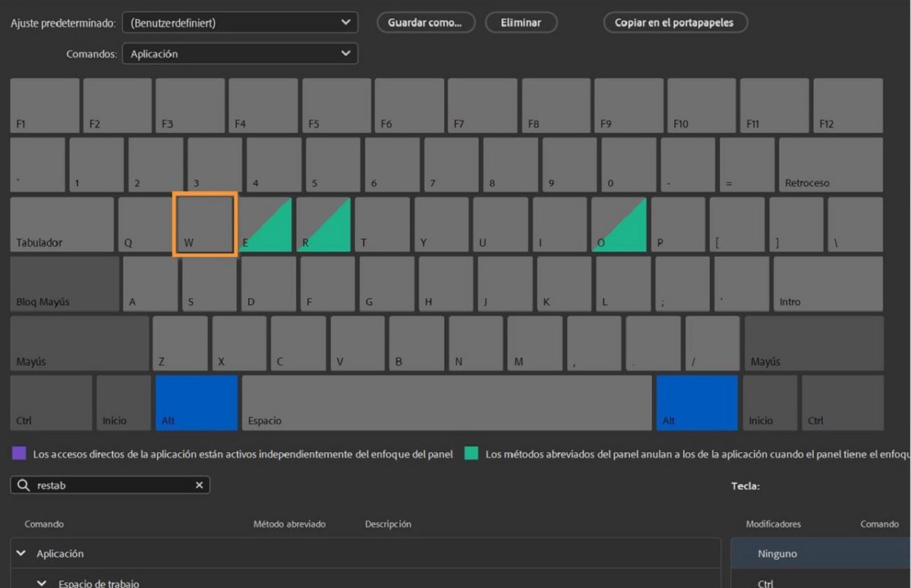The width and height of the screenshot is (911, 588).
Task: Click the Guardar como... button
Action: tap(425, 23)
